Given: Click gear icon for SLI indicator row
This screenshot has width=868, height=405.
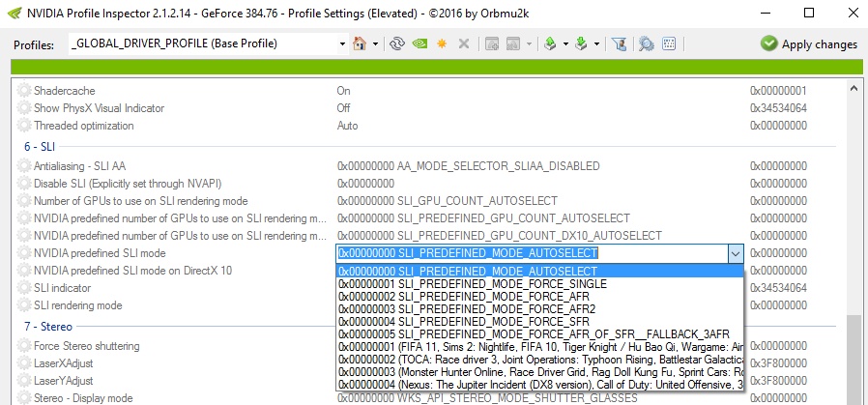Looking at the screenshot, I should (24, 288).
